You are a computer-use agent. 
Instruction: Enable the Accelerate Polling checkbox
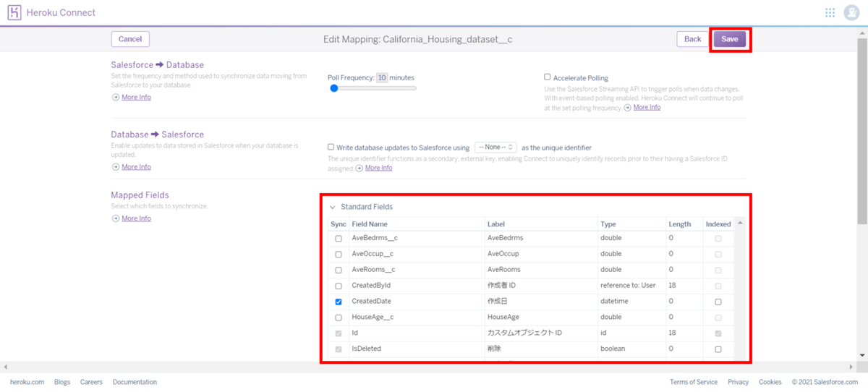(548, 77)
